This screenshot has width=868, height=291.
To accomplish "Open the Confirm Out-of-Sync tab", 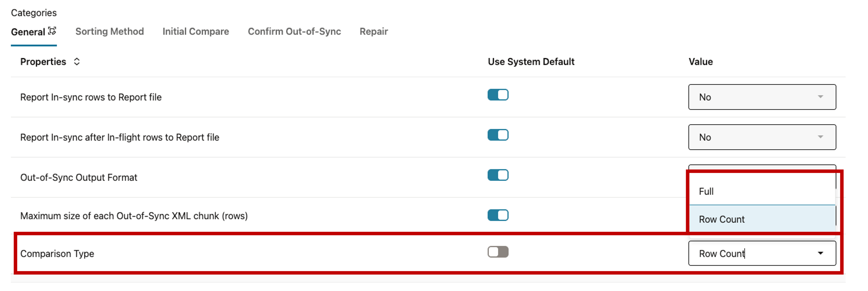I will tap(294, 32).
